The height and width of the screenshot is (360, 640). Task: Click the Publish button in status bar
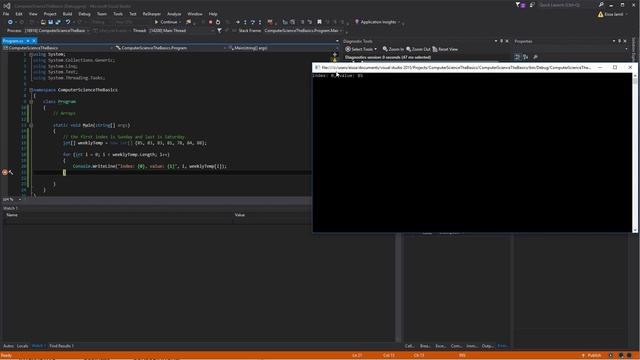(x=592, y=356)
